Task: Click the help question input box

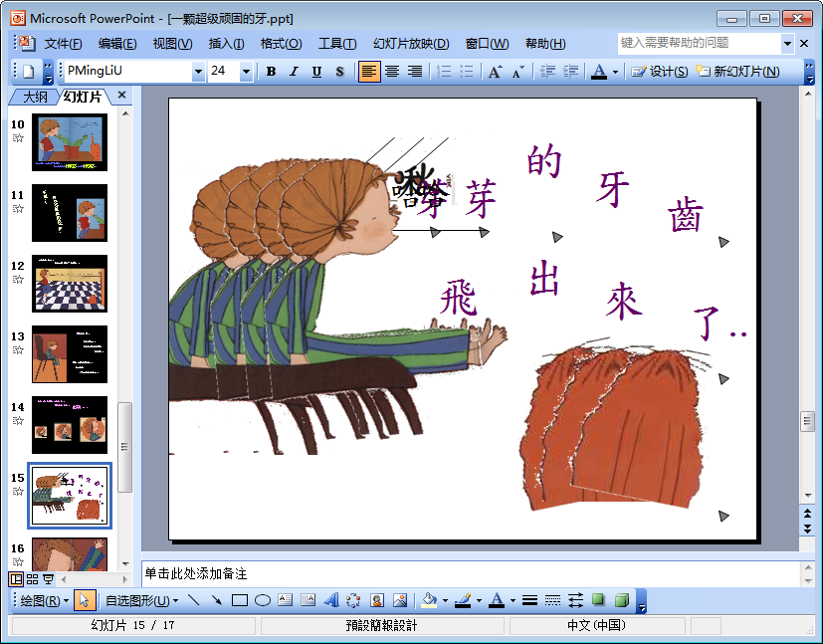Action: tap(700, 43)
